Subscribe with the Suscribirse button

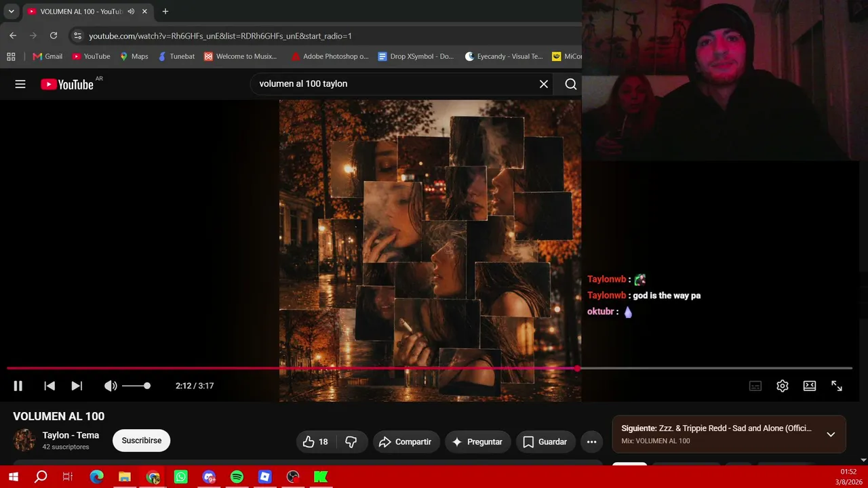point(142,441)
